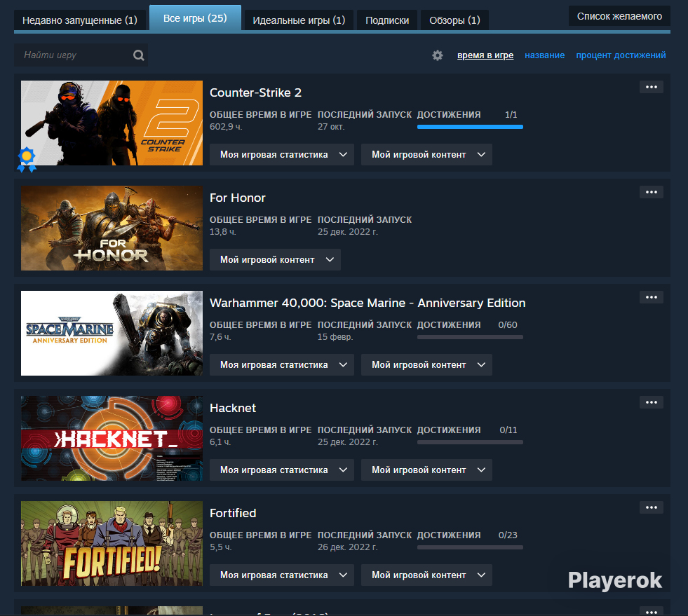Click Hacknet achievements progress bar
Image resolution: width=688 pixels, height=616 pixels.
point(470,442)
